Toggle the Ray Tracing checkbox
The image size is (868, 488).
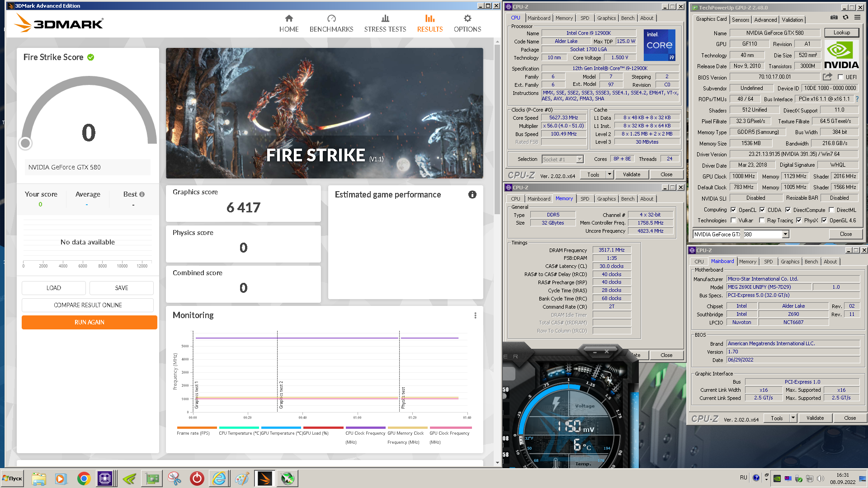[762, 221]
